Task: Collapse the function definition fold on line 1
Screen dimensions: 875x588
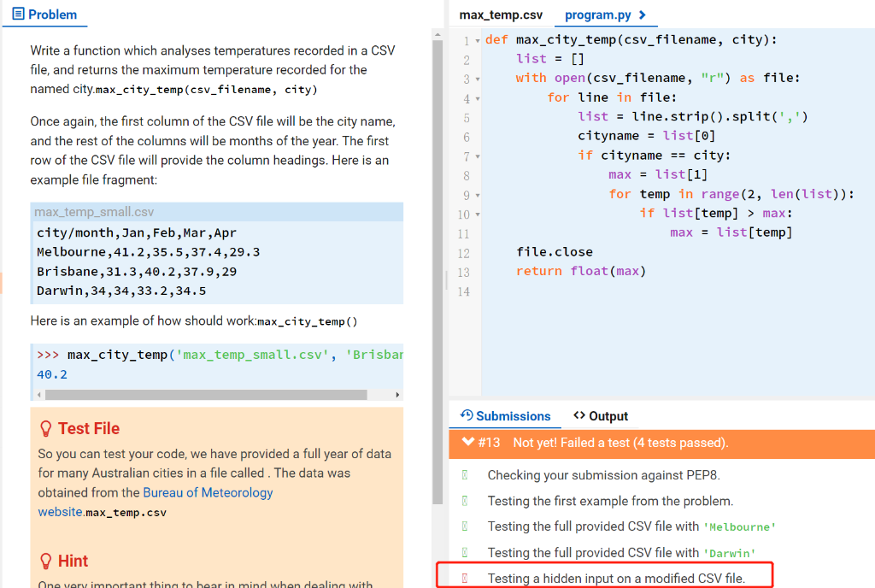Action: tap(478, 40)
